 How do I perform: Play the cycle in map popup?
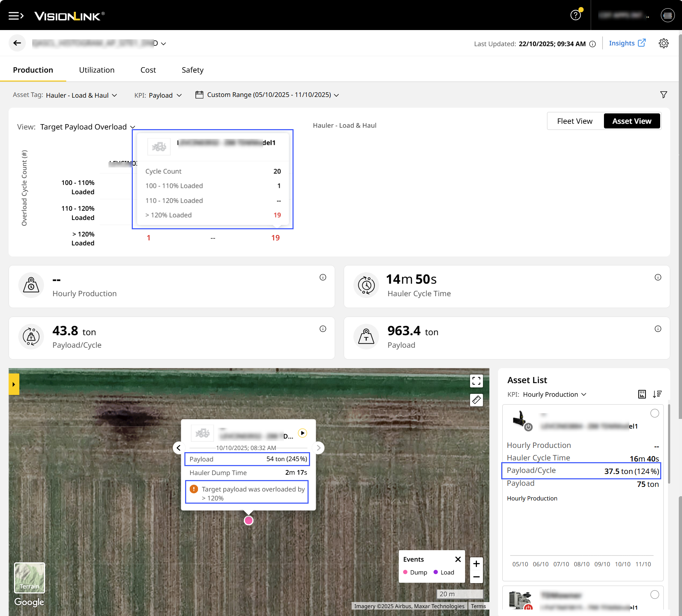(x=303, y=433)
